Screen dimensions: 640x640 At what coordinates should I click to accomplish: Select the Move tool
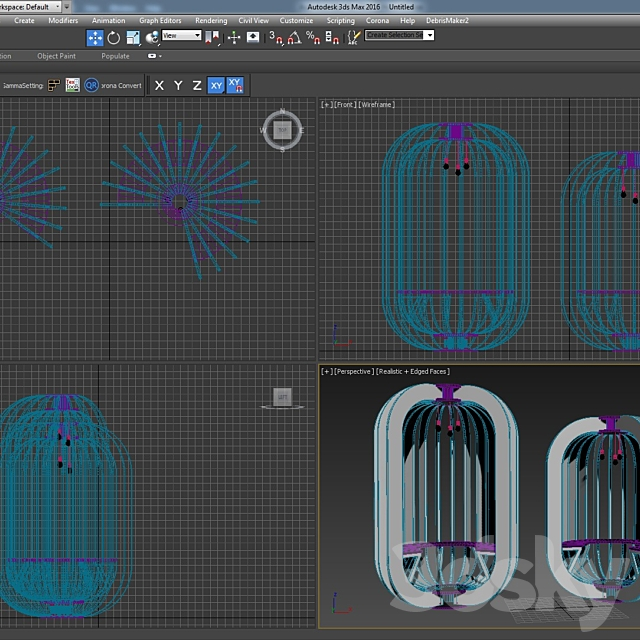95,38
